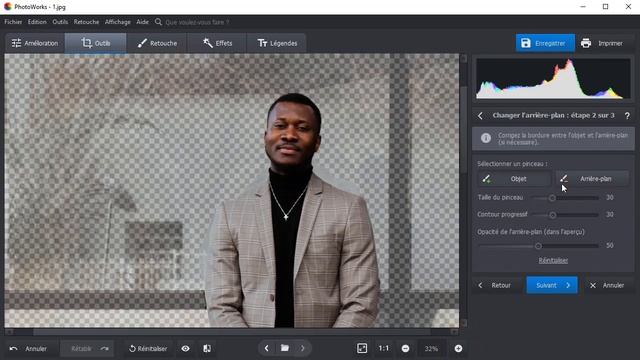Click Annuler in the side panel
Viewport: 640px width, 360px height.
[x=608, y=285]
